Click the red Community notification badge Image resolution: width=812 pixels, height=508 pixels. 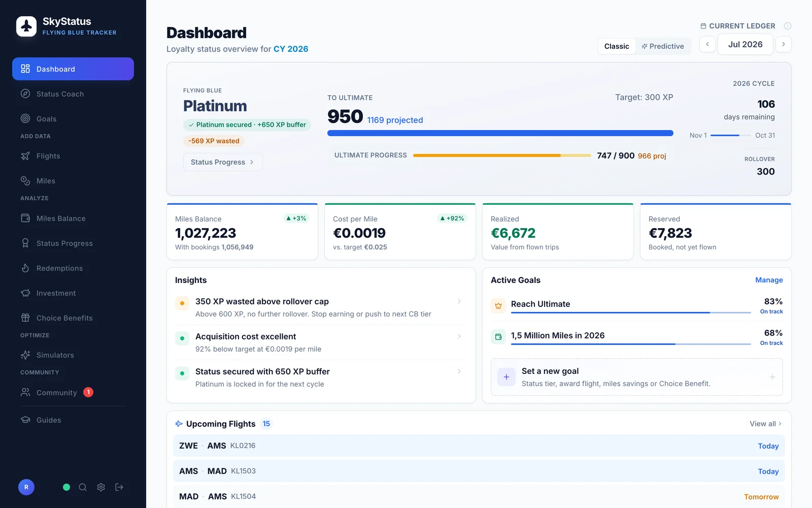(x=88, y=392)
